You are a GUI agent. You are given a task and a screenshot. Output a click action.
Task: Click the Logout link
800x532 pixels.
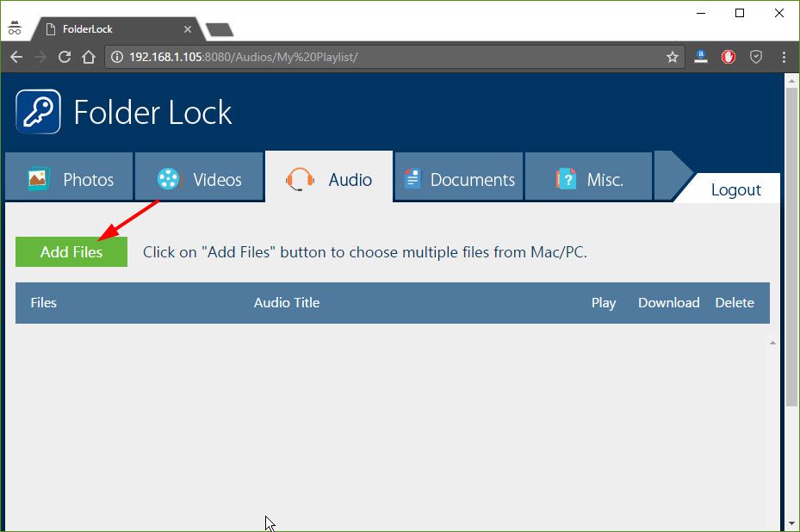click(735, 189)
